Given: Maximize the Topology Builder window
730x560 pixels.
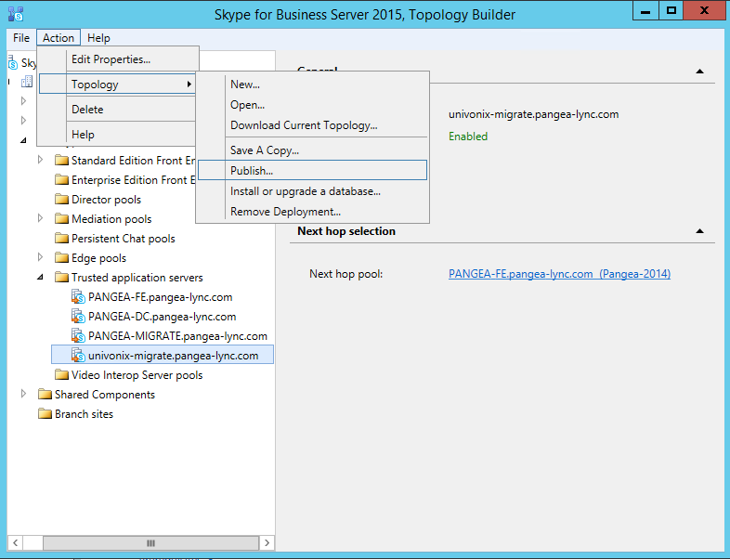Looking at the screenshot, I should coord(671,11).
